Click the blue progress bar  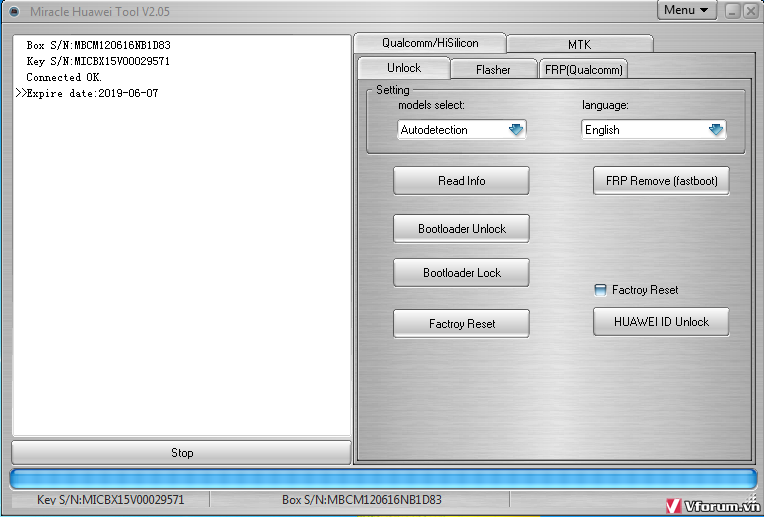click(383, 479)
